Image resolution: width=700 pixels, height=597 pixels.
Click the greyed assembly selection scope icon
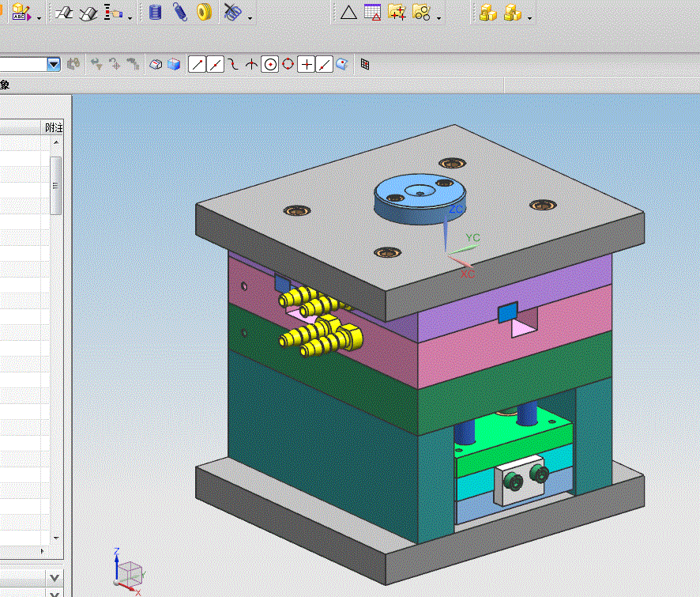point(73,64)
